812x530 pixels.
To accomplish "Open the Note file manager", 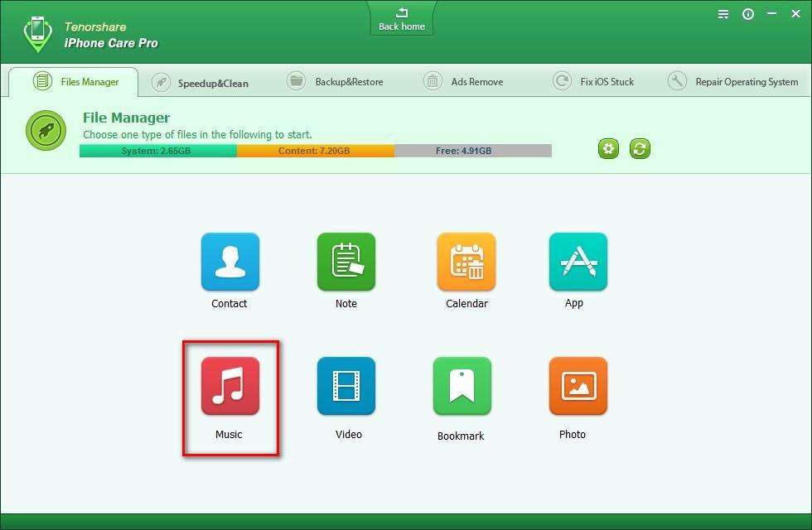I will tap(346, 262).
